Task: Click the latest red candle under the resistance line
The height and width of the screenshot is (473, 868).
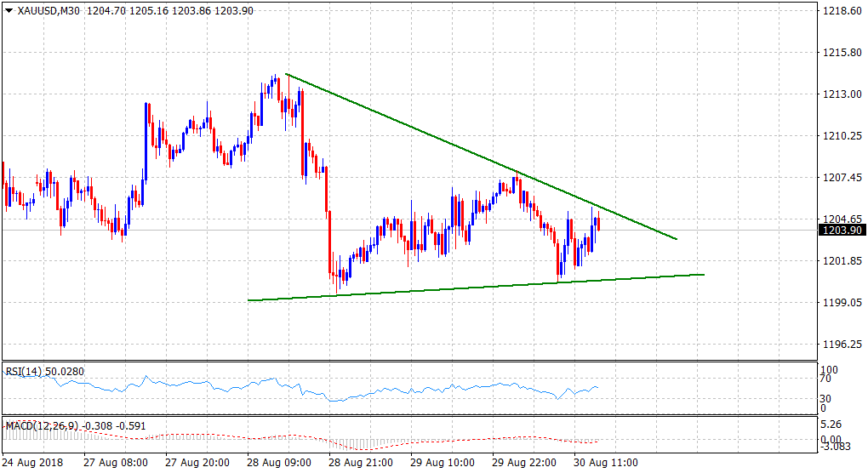Action: (x=599, y=224)
